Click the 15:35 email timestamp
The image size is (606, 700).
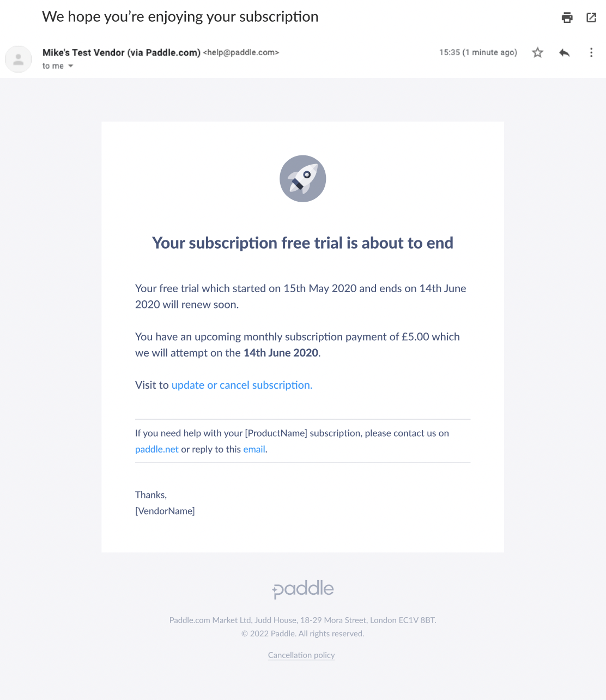[478, 52]
